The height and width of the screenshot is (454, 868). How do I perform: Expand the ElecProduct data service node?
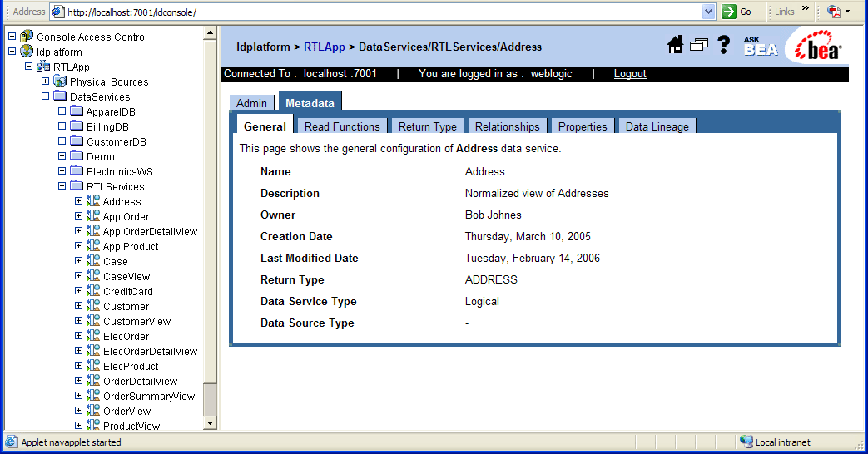click(x=78, y=365)
